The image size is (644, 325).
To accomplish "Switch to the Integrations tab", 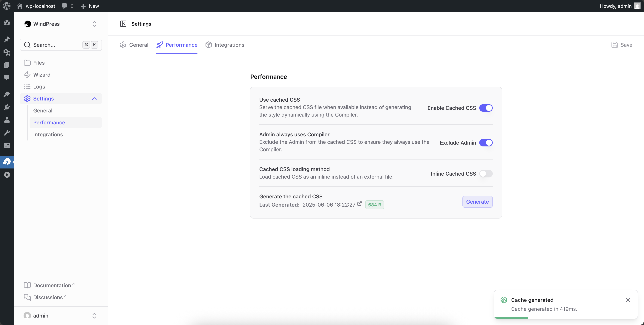I will click(225, 45).
